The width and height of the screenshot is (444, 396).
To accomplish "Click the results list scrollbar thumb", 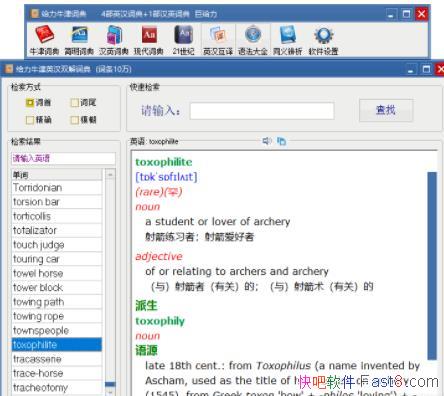I will [x=110, y=384].
